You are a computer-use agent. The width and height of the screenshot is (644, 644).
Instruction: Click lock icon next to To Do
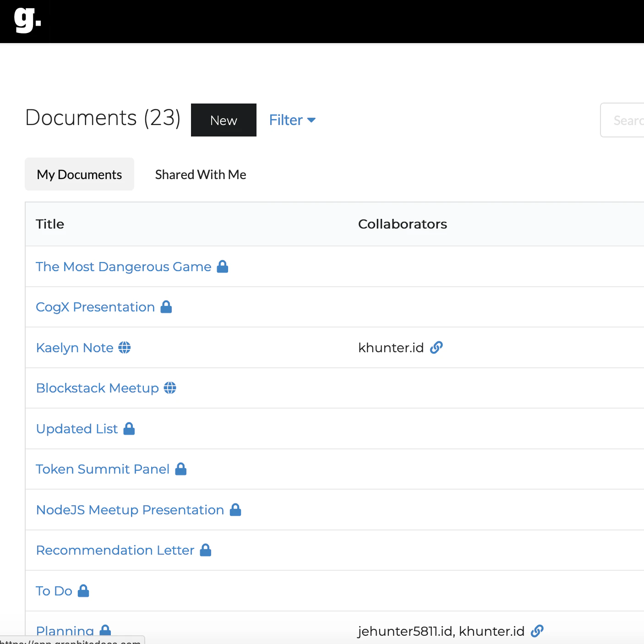[x=83, y=590]
